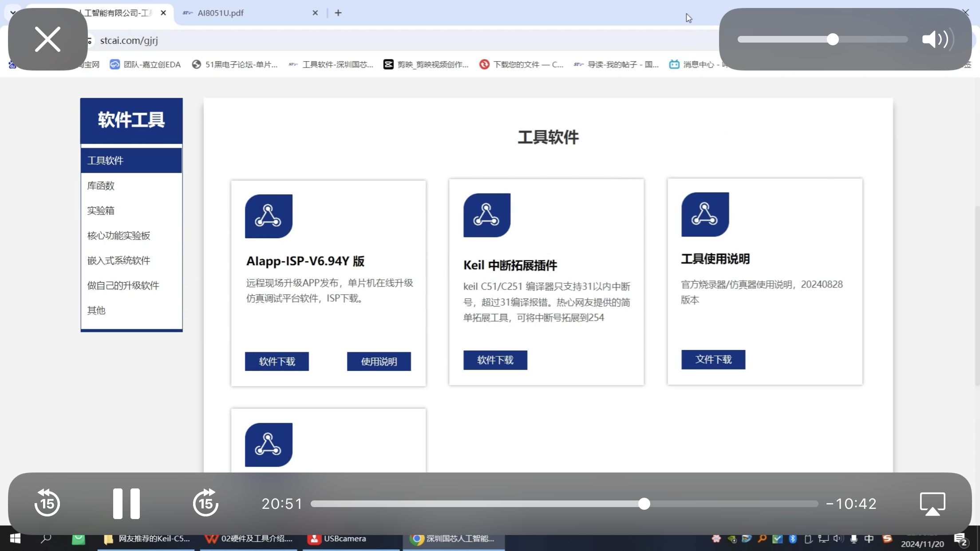Open 下载您的文件 bookmark
The image size is (980, 551).
[522, 65]
